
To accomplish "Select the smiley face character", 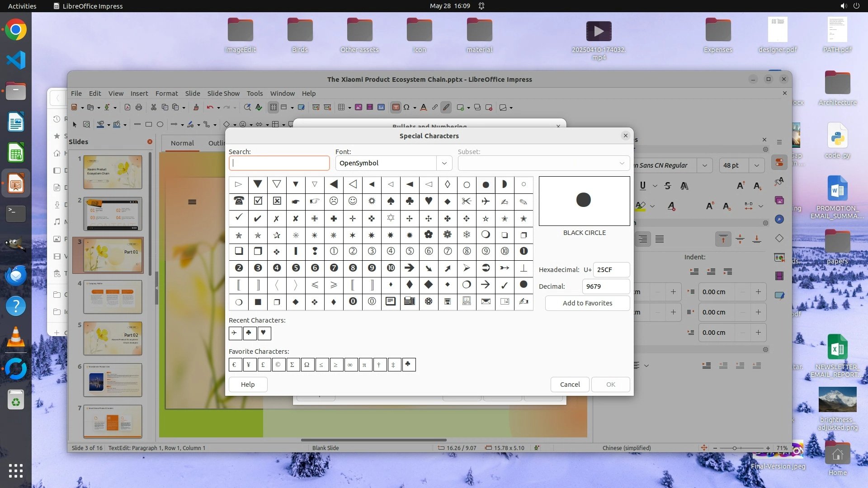I will click(353, 201).
